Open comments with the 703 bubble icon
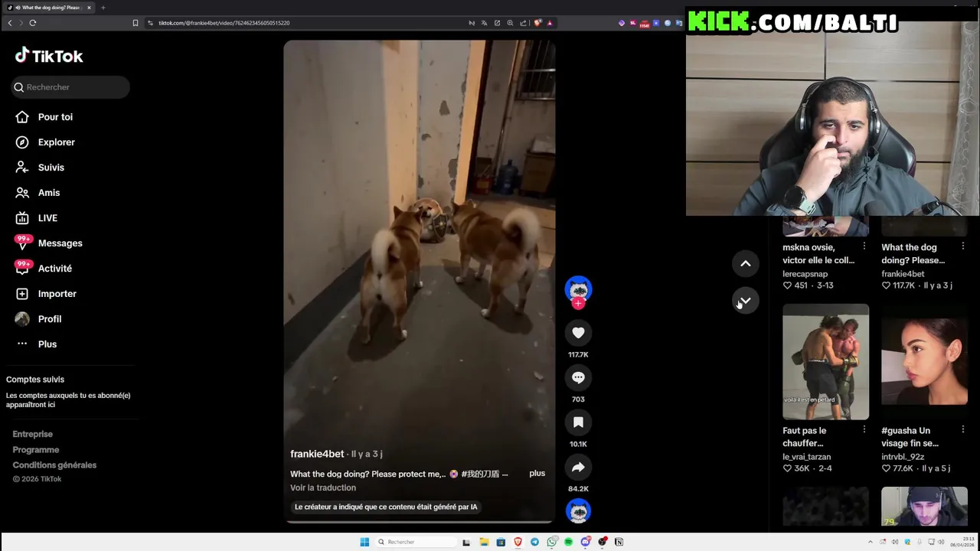Viewport: 980px width, 551px height. click(578, 377)
